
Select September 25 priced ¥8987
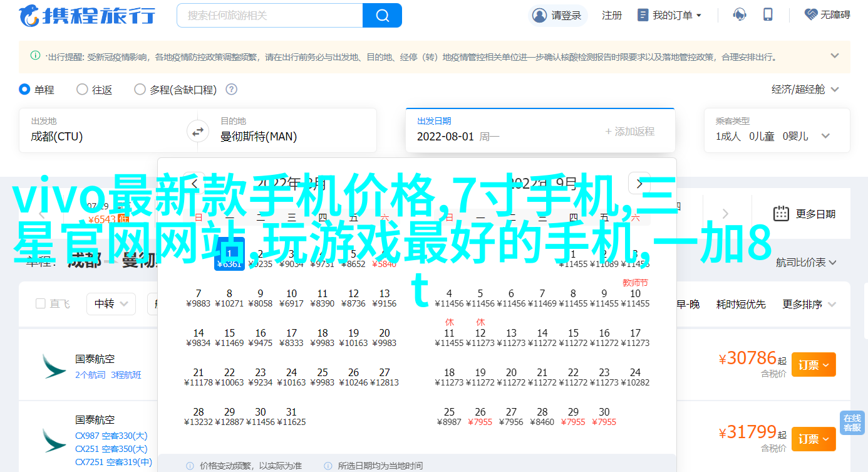449,416
